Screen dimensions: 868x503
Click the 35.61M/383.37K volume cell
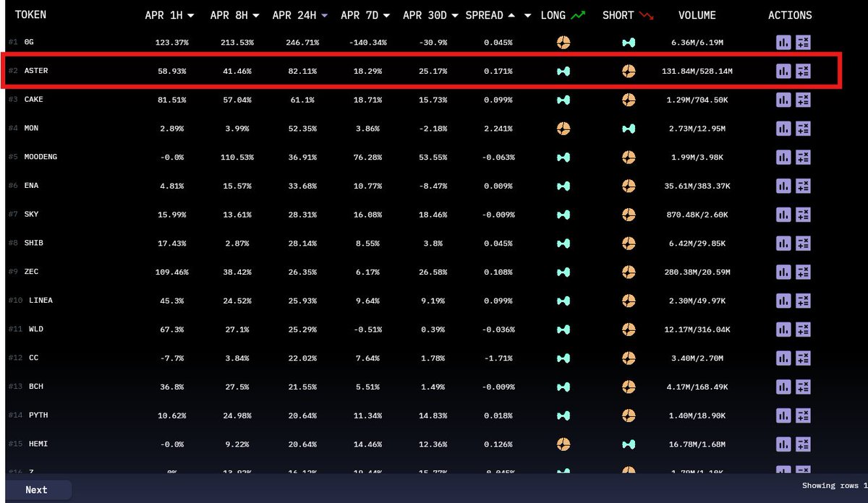point(697,186)
